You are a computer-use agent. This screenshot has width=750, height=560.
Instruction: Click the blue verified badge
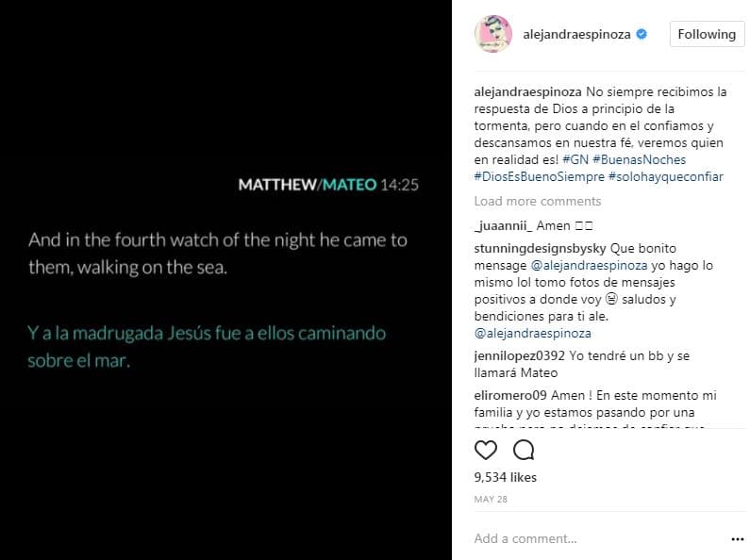tap(642, 34)
